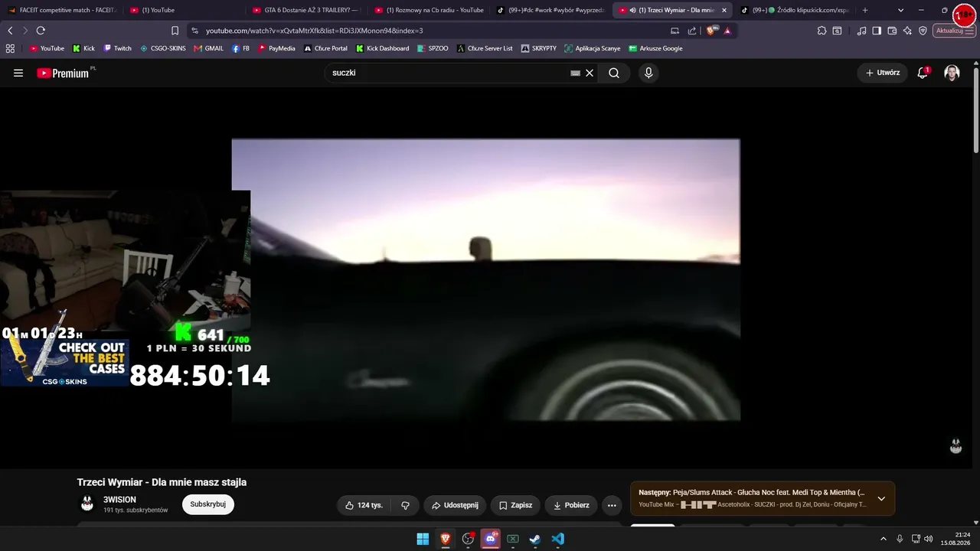Subscribe to 3WISION with Subskrybuj
This screenshot has height=551, width=980.
[x=207, y=504]
